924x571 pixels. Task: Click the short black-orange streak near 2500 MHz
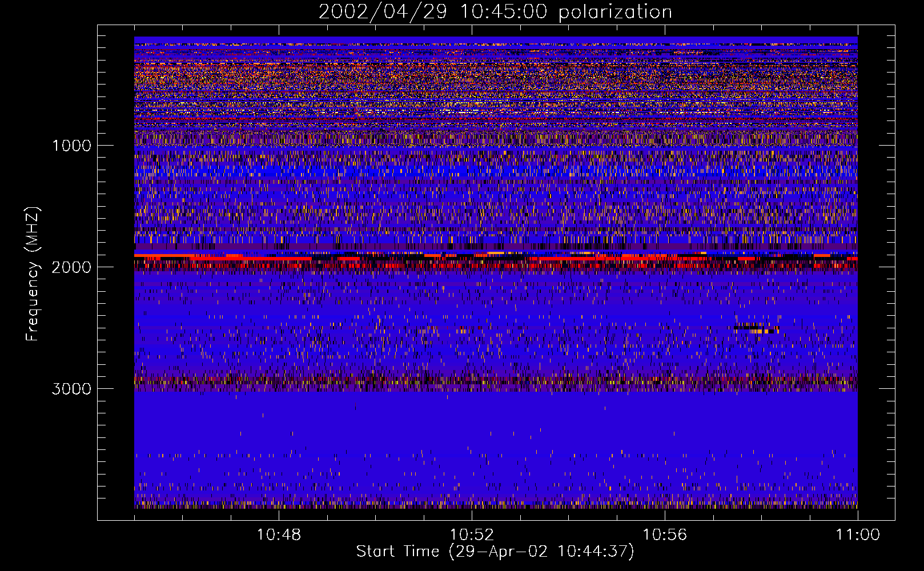coord(756,328)
